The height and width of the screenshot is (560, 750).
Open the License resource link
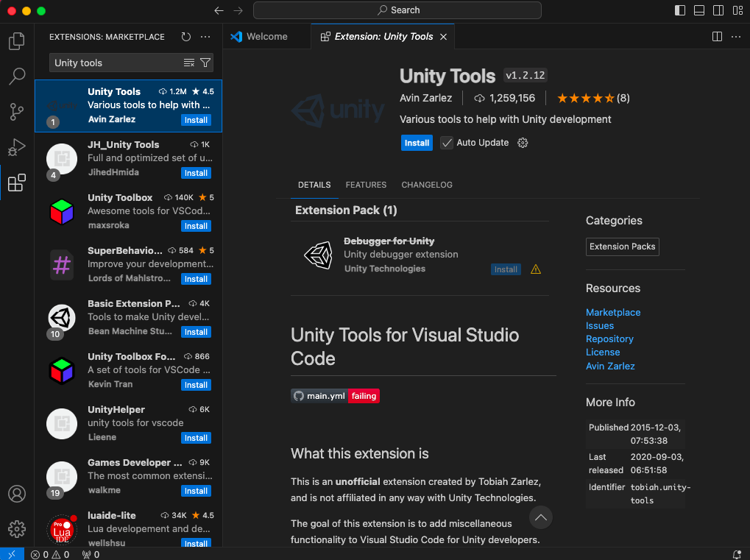tap(603, 352)
